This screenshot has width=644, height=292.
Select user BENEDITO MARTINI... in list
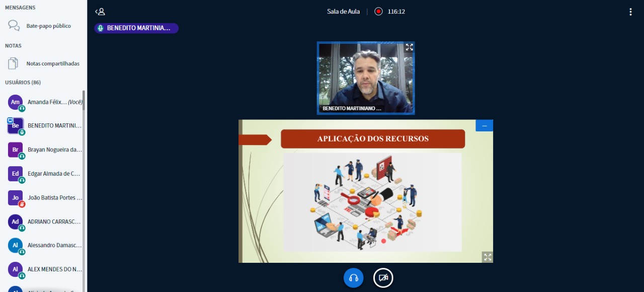pyautogui.click(x=43, y=126)
